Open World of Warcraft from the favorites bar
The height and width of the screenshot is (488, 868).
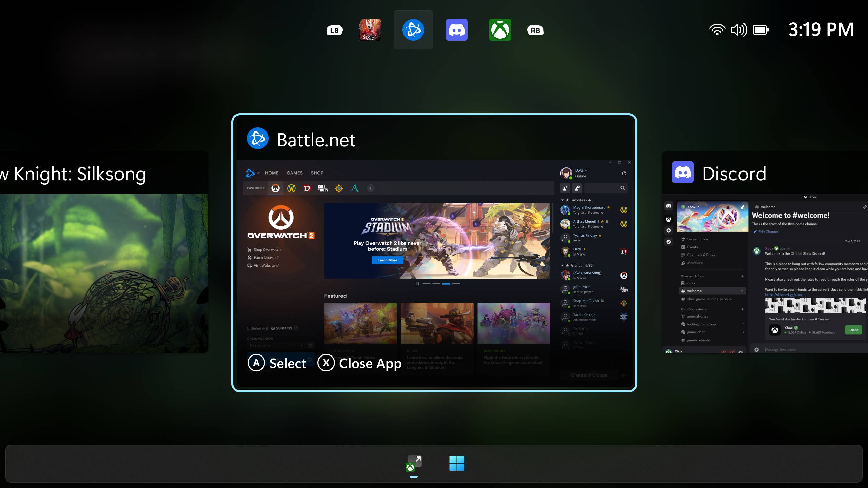tap(291, 189)
